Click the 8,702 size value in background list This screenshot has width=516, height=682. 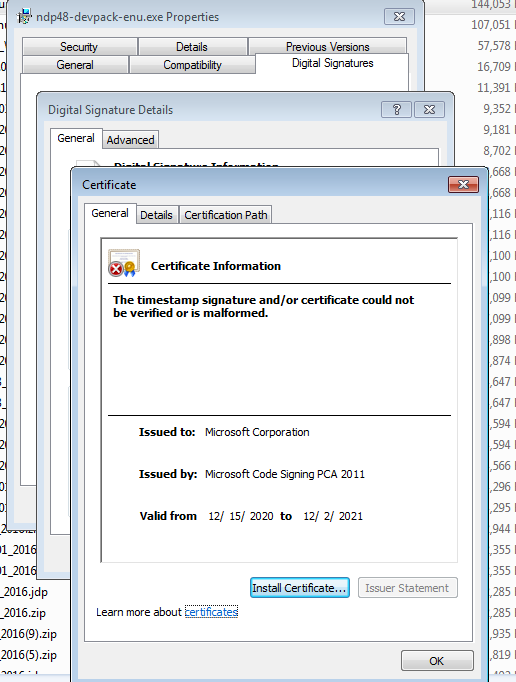point(496,151)
